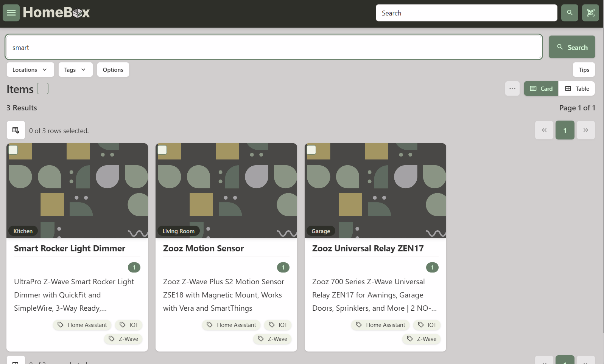Open the QR code scanner

tap(590, 13)
